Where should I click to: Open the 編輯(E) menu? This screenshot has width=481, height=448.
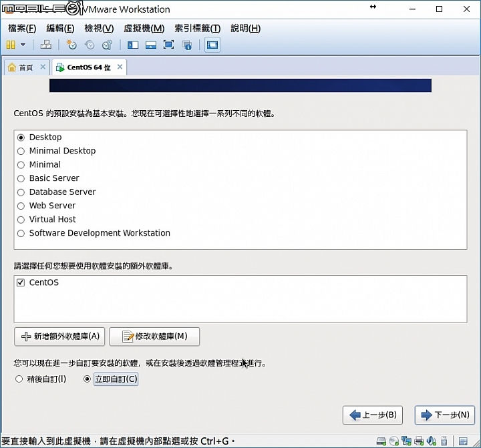point(60,29)
